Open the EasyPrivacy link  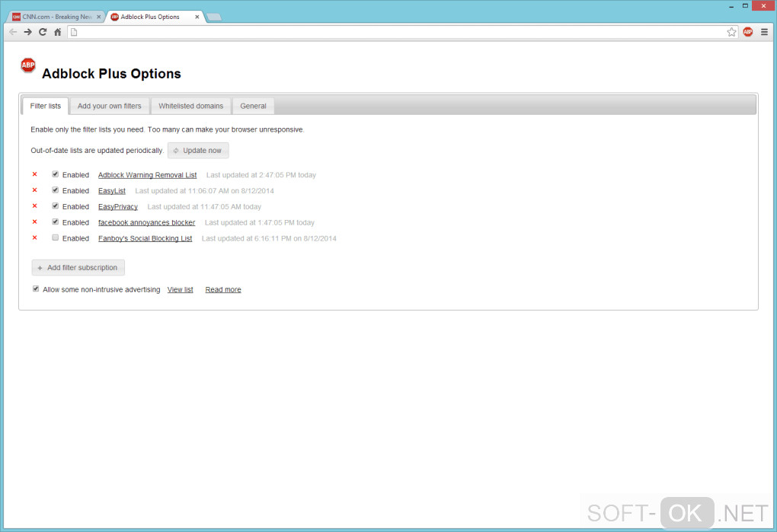[x=118, y=207]
